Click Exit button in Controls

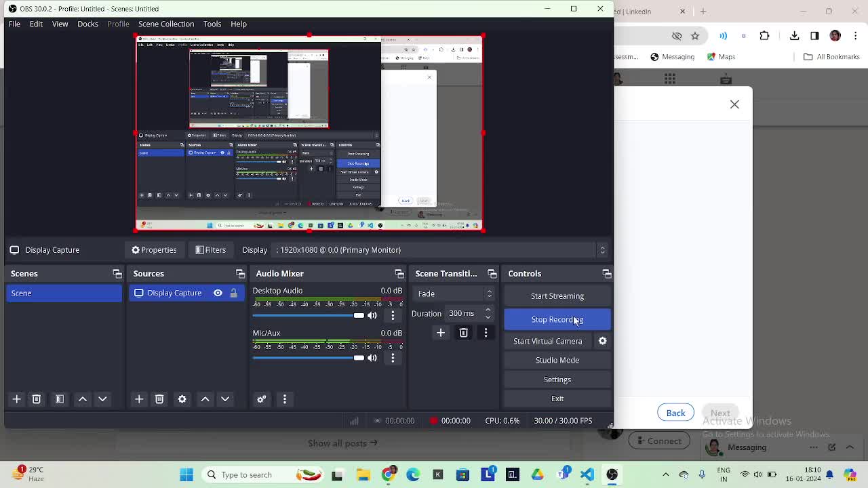(557, 399)
